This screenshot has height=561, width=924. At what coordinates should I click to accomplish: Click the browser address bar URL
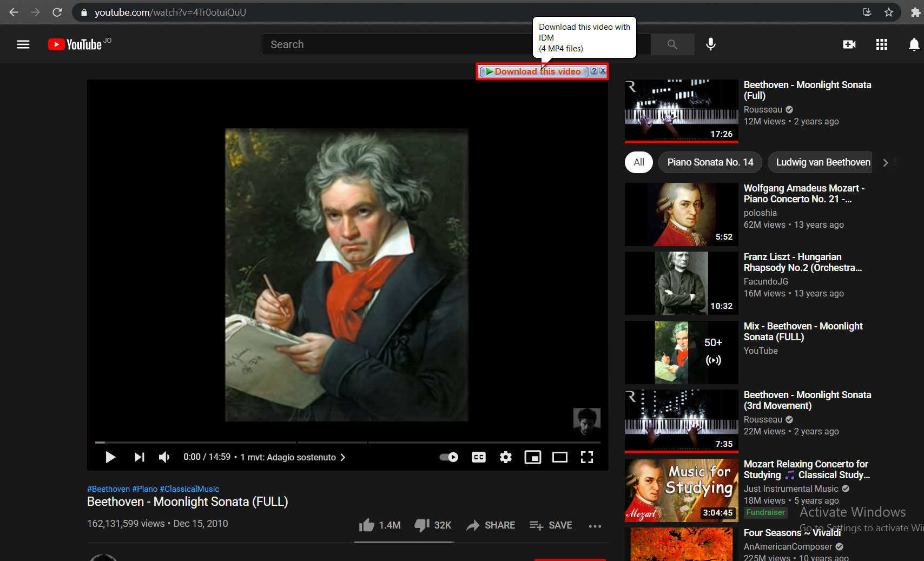[170, 12]
